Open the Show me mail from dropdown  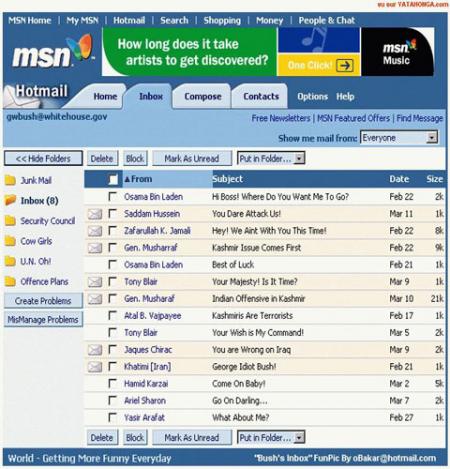pos(399,138)
